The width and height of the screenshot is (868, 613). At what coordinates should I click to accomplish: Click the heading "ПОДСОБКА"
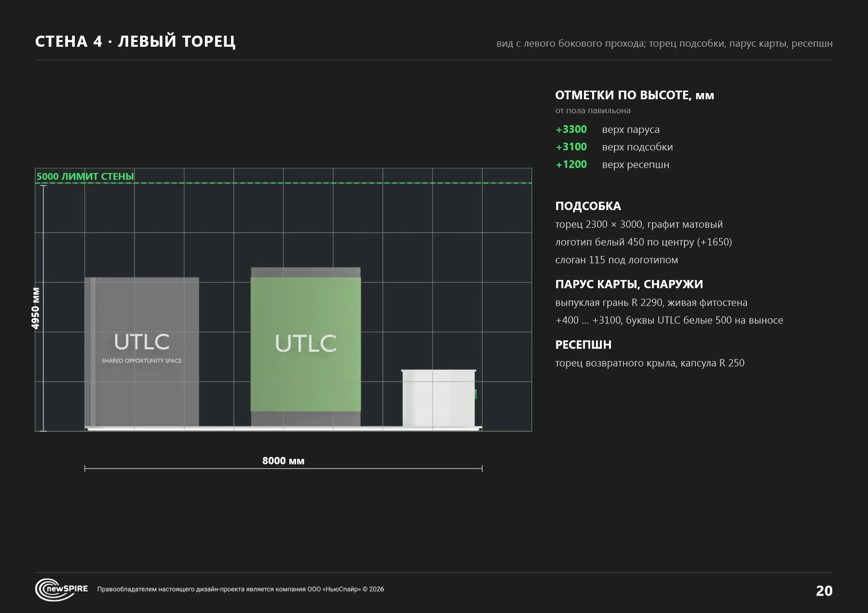point(588,206)
